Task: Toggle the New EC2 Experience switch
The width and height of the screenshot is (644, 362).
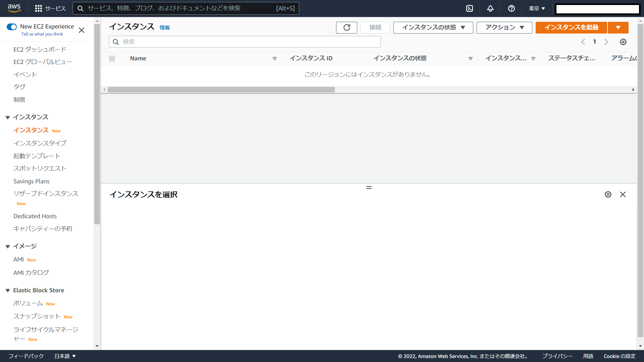Action: click(x=12, y=27)
